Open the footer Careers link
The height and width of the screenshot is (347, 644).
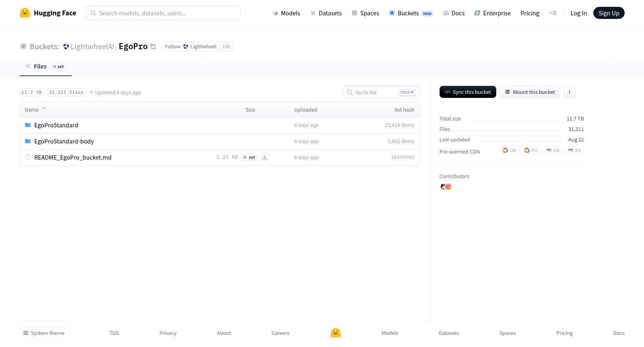[281, 333]
